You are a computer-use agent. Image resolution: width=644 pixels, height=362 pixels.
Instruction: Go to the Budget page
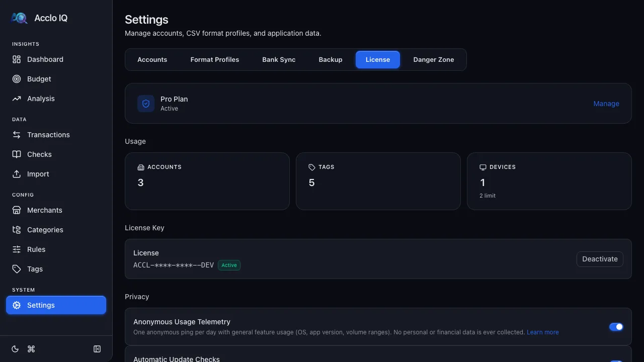(x=56, y=79)
